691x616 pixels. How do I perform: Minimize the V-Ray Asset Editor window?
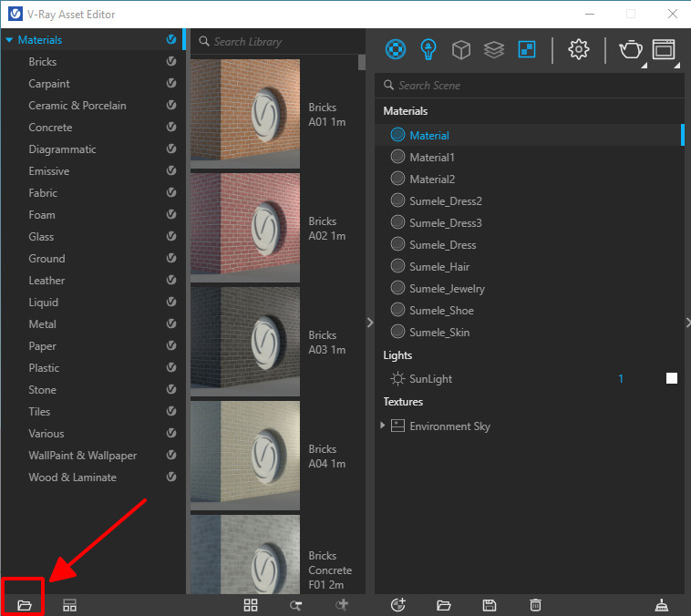point(590,14)
